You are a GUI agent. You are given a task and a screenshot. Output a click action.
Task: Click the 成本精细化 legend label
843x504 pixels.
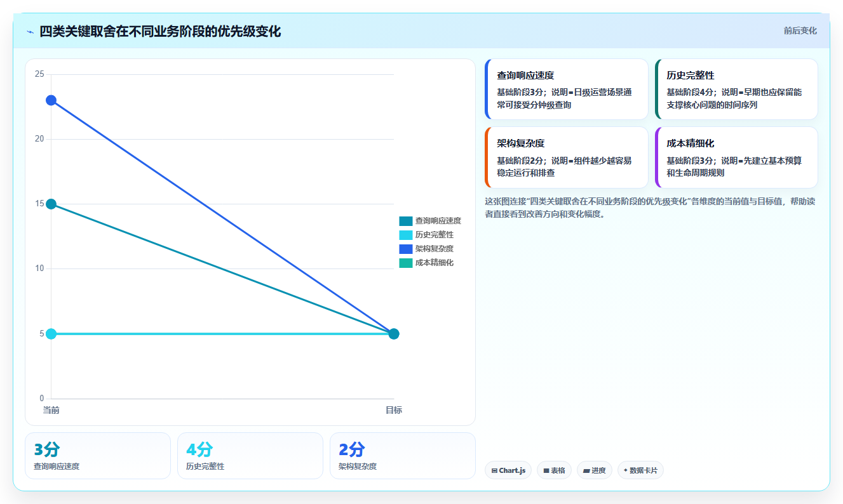[x=435, y=263]
